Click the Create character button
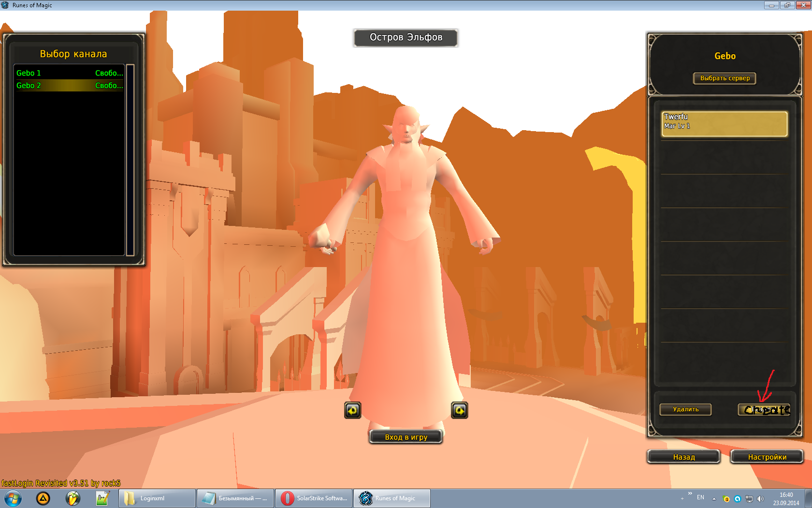This screenshot has width=812, height=508. pos(764,410)
